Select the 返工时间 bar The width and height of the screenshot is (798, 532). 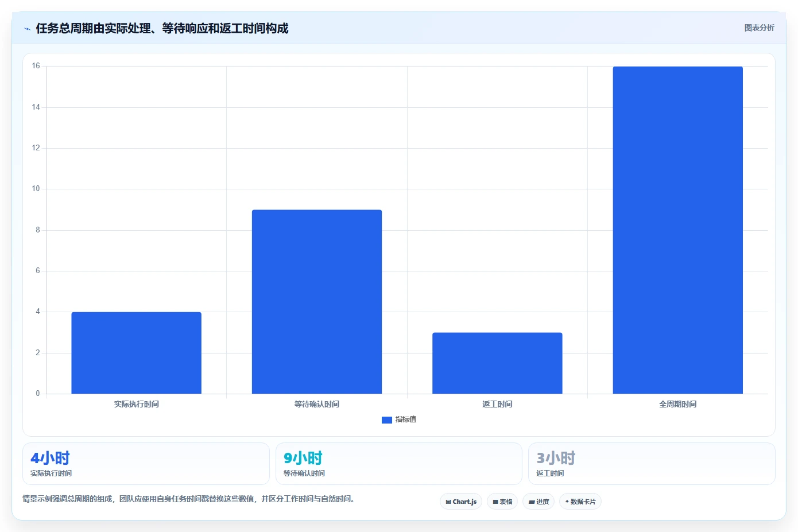tap(497, 363)
